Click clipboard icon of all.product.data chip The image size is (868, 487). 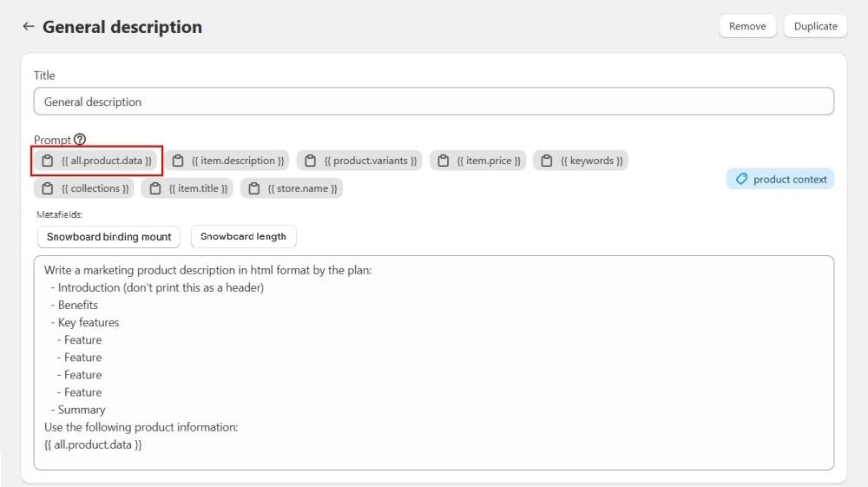coord(49,161)
